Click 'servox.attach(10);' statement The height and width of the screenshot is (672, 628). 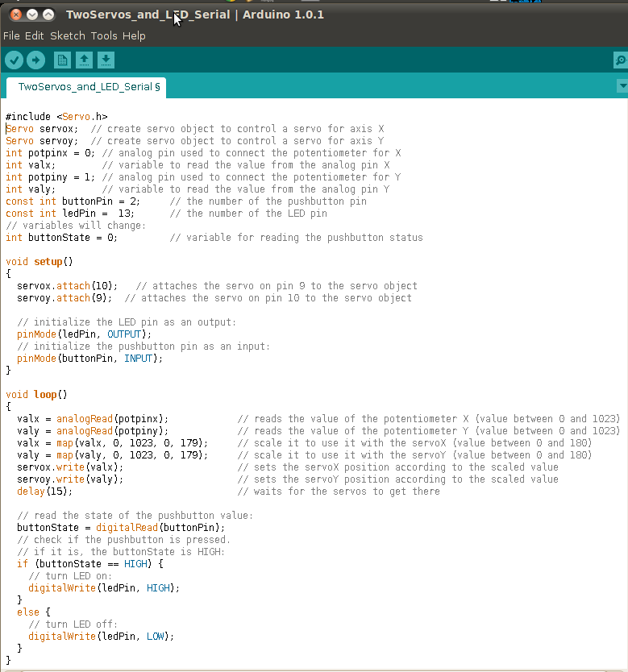[67, 286]
